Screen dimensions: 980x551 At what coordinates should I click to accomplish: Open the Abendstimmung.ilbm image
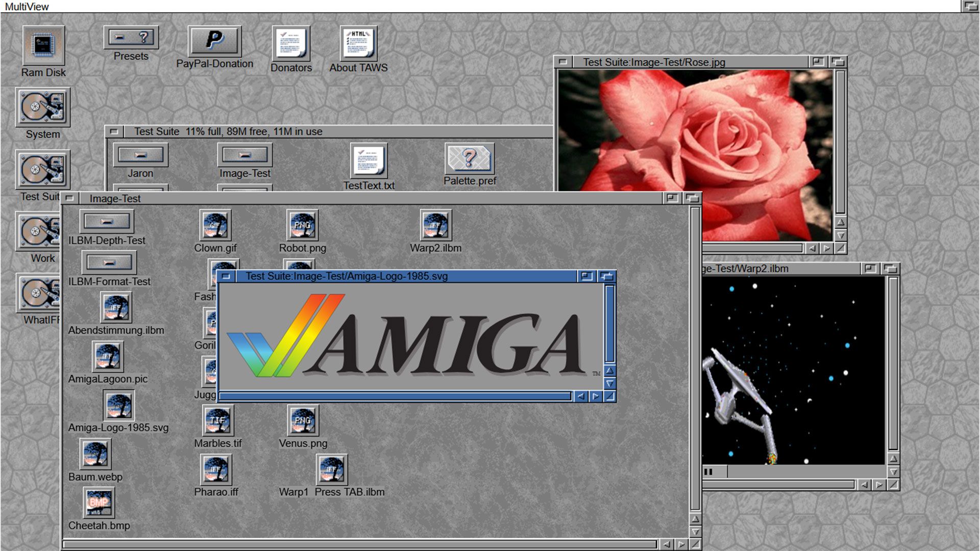point(115,307)
